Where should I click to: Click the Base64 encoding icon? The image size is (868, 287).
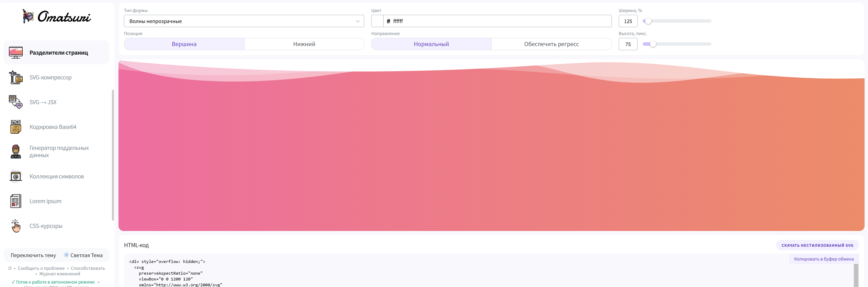pos(16,127)
